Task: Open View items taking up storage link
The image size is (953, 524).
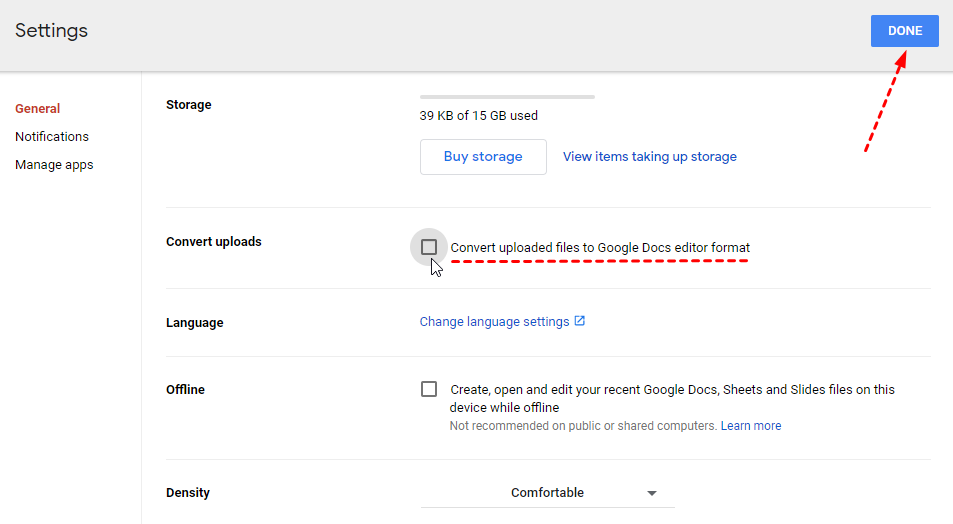Action: tap(649, 157)
